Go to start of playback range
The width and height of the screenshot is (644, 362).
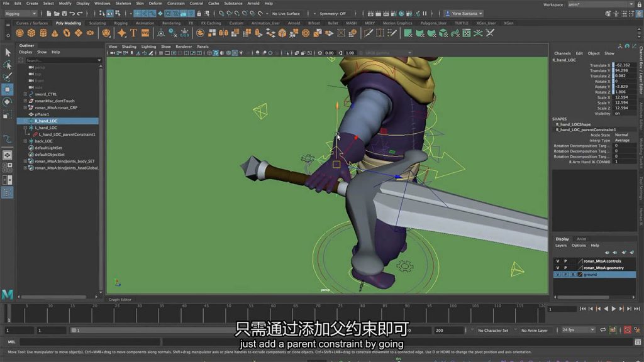(x=583, y=309)
